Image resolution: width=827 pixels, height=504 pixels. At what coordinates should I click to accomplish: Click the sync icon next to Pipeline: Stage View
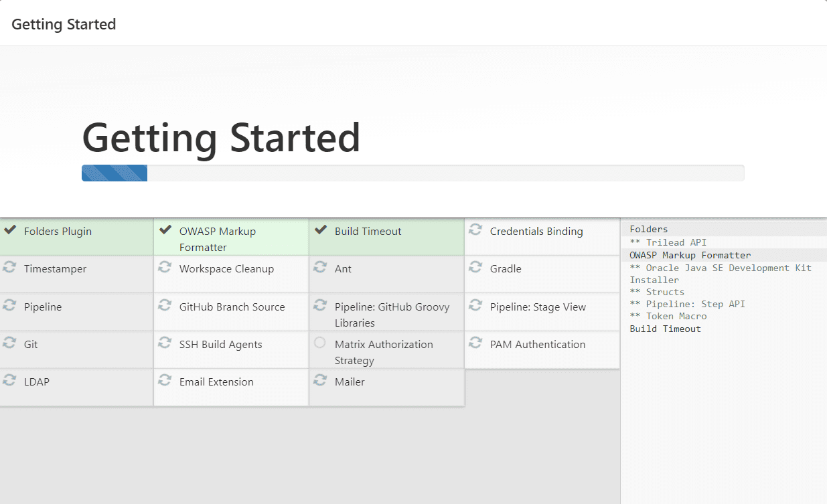475,305
